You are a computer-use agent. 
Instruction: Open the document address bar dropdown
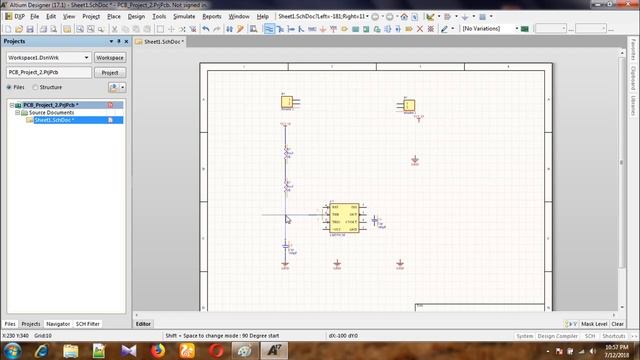367,17
